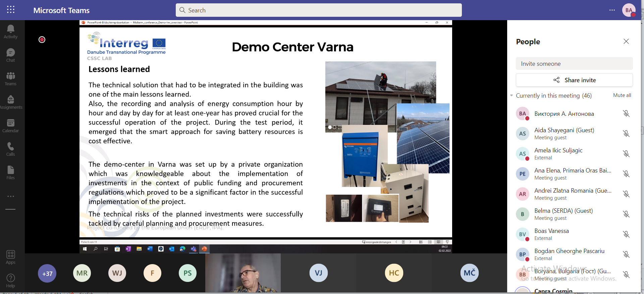Toggle mic icon for Aida Shayegani
Screen dimensions: 644x294
pyautogui.click(x=626, y=134)
